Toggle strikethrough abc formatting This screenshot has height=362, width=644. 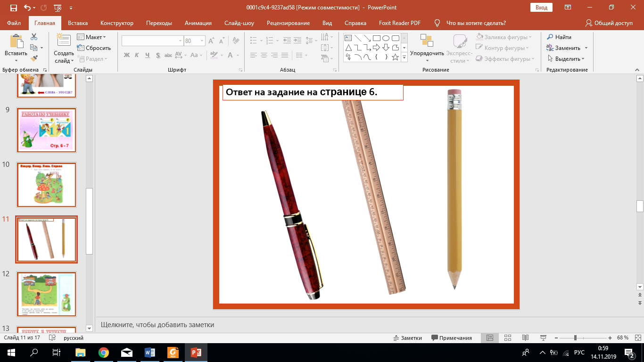point(168,55)
